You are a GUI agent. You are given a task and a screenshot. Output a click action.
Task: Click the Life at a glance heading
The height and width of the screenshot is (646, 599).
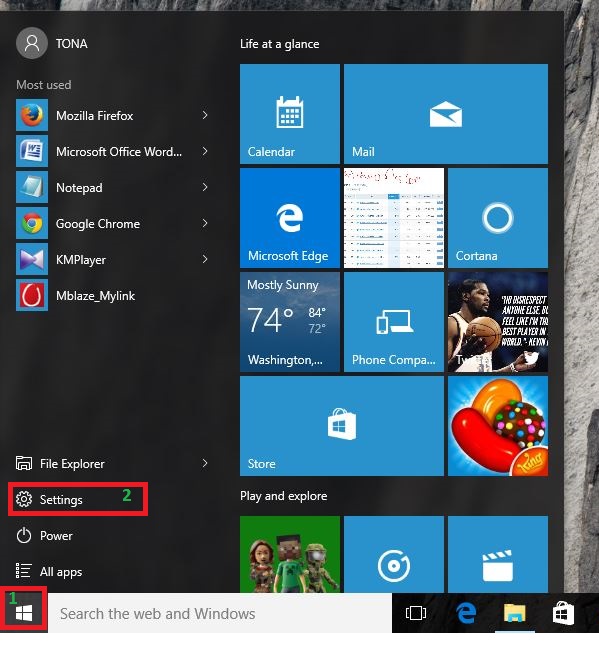tap(280, 44)
